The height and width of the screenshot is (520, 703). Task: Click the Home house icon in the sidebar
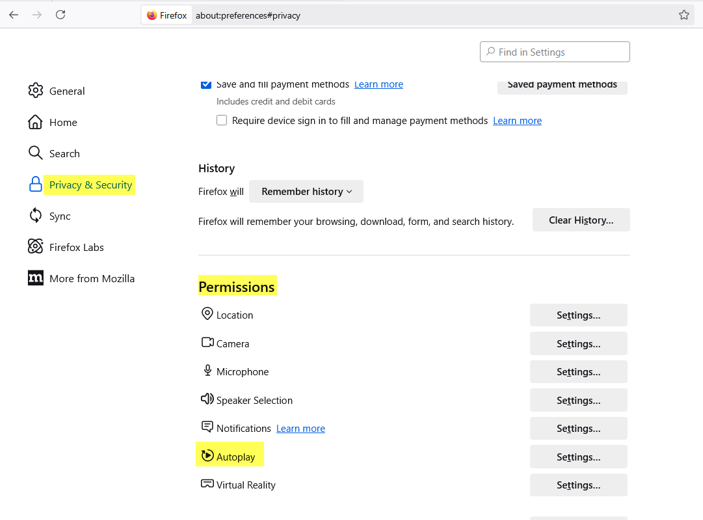pyautogui.click(x=35, y=122)
